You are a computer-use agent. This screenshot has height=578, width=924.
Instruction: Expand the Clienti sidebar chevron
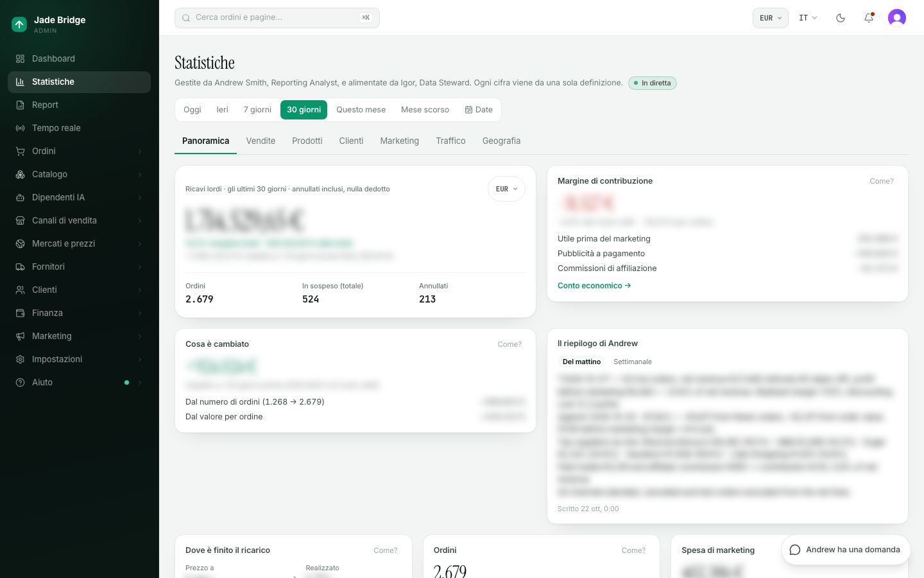point(140,290)
